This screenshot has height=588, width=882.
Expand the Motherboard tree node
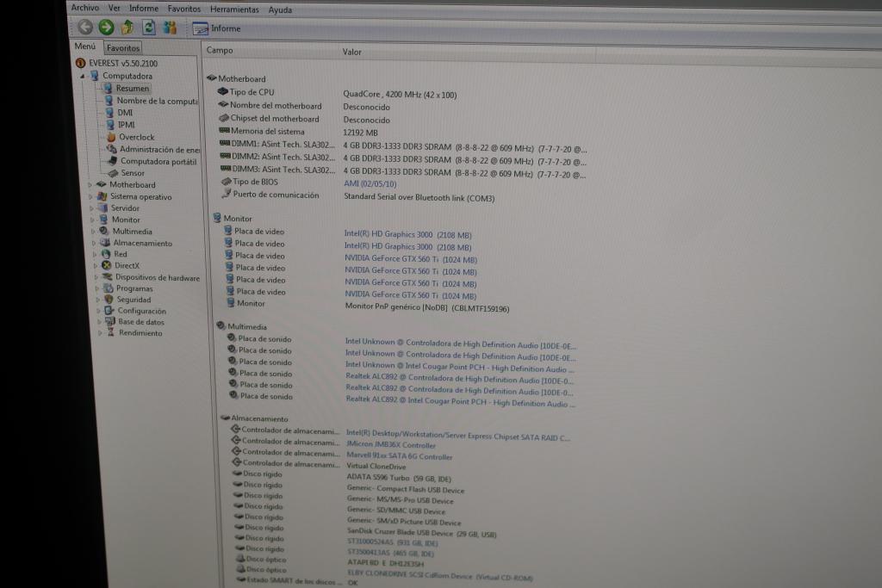pyautogui.click(x=90, y=184)
